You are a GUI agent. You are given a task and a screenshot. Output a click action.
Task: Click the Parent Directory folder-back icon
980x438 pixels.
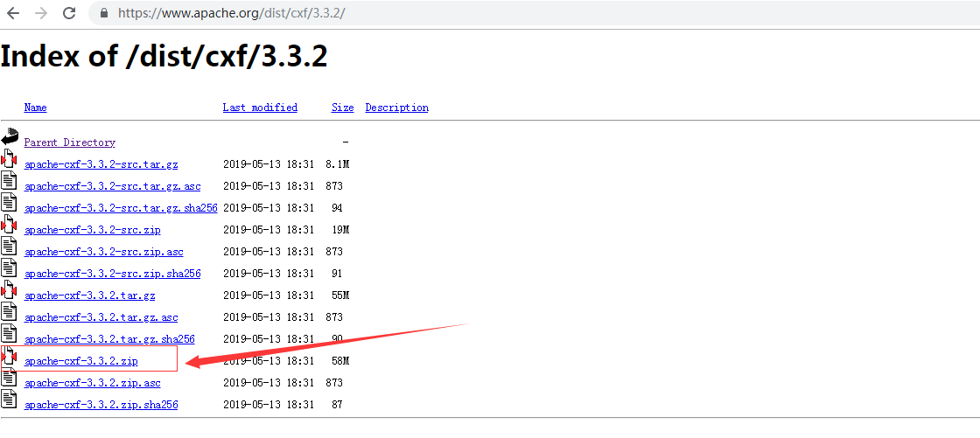[10, 137]
